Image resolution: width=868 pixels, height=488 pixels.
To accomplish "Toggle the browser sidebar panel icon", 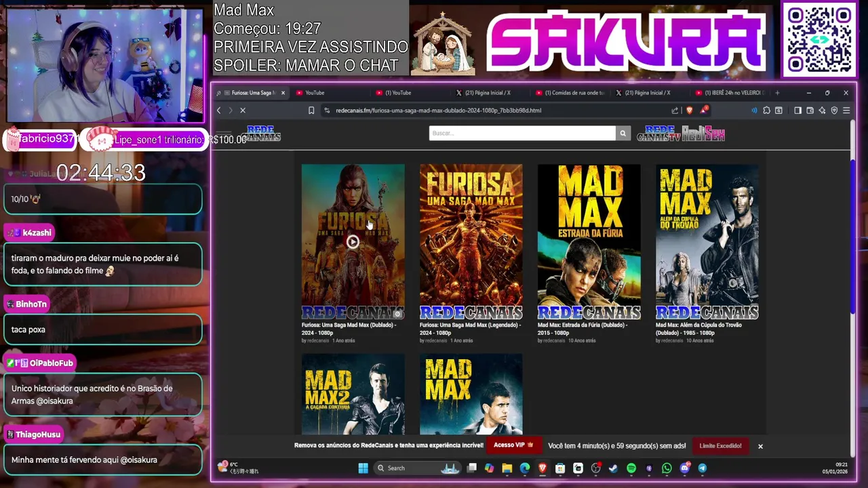I will tap(797, 110).
